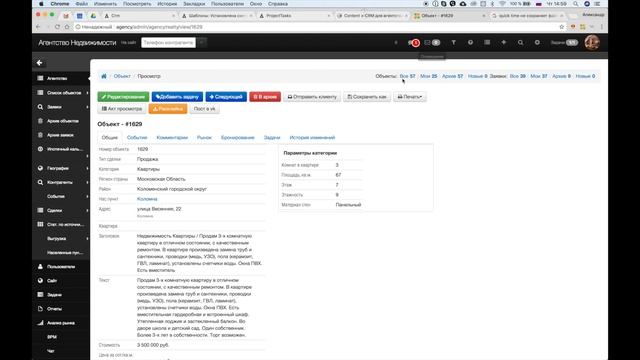640x360 pixels.
Task: Open the Коломна locality link
Action: click(x=147, y=199)
